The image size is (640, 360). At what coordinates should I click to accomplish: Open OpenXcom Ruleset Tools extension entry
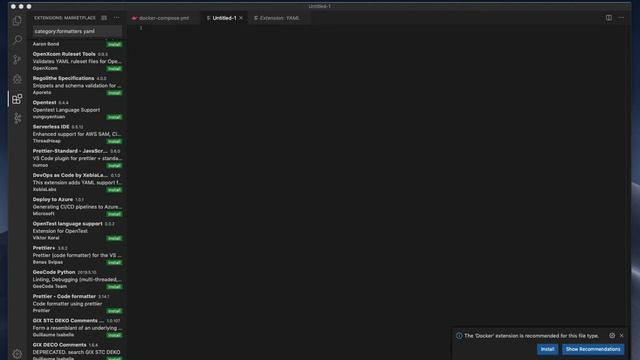coord(77,61)
